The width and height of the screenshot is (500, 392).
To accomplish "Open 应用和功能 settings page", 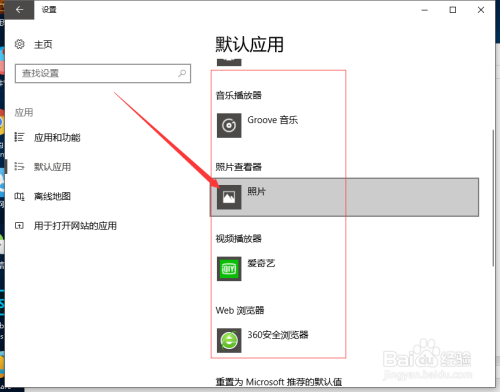I will [57, 137].
